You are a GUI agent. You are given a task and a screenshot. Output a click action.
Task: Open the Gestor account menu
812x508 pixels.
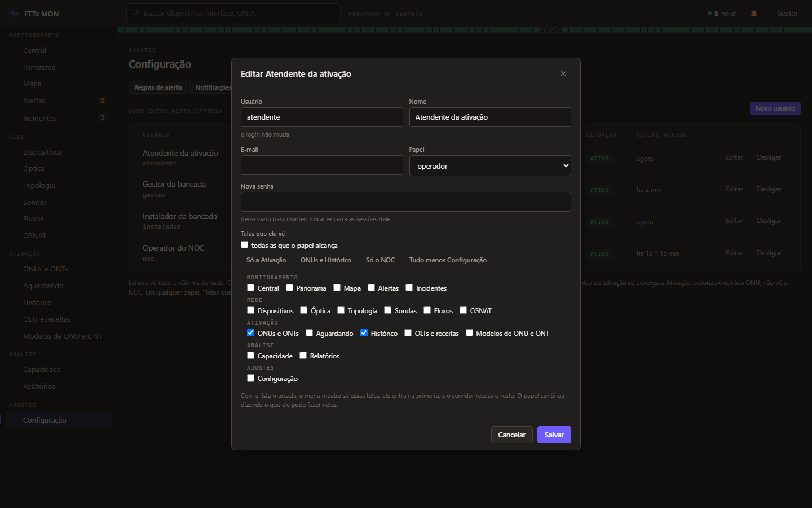pos(787,14)
